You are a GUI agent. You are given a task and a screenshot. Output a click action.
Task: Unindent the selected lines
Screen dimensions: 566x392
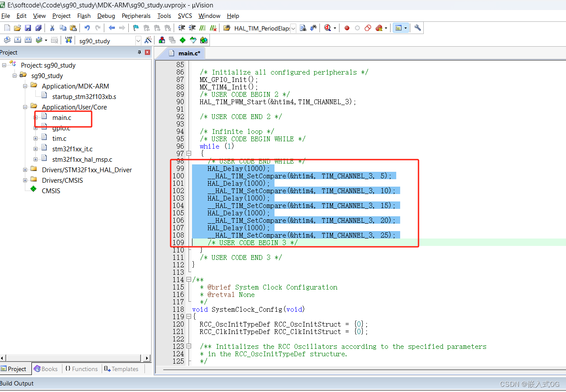(x=192, y=28)
